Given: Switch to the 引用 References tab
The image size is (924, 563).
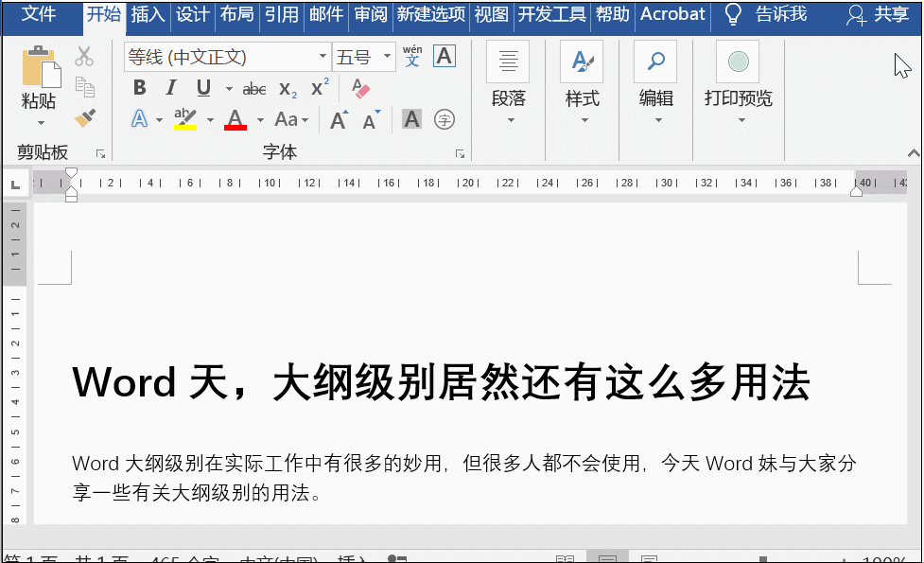Looking at the screenshot, I should 281,14.
